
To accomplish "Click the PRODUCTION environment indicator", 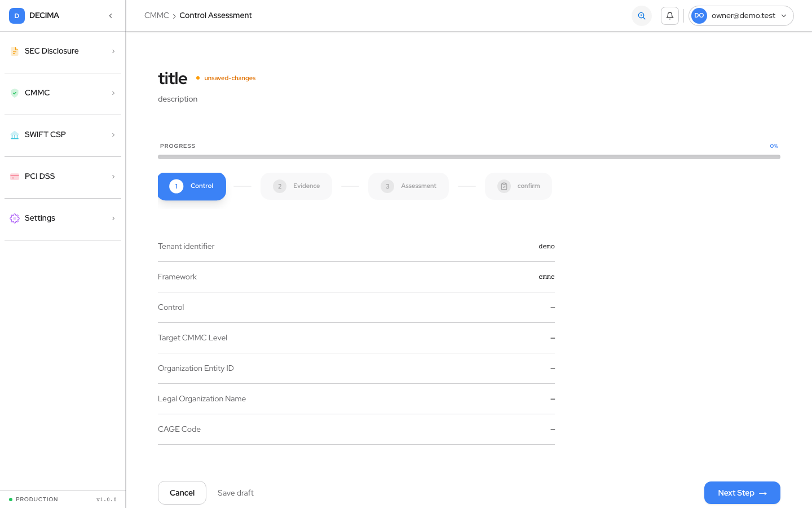I will [34, 500].
